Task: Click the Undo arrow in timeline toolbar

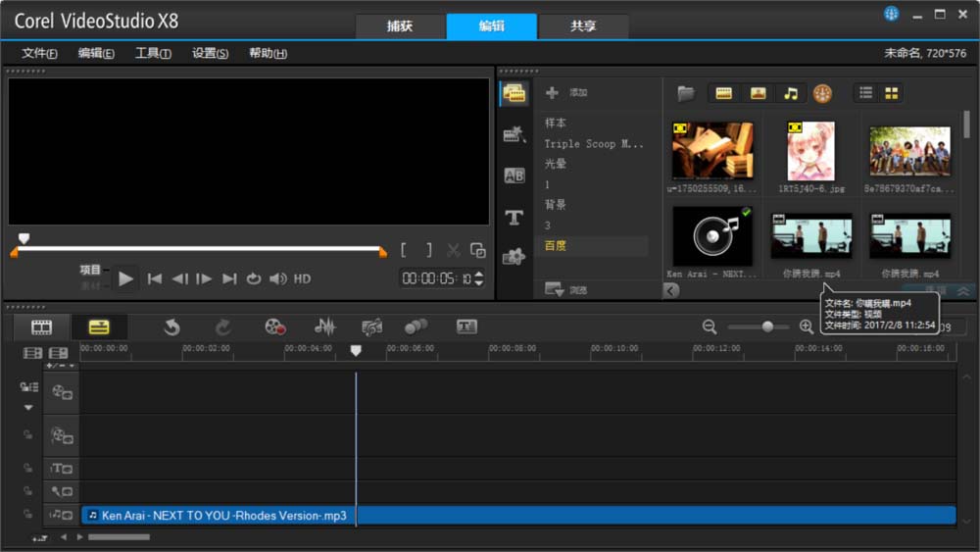Action: 172,326
